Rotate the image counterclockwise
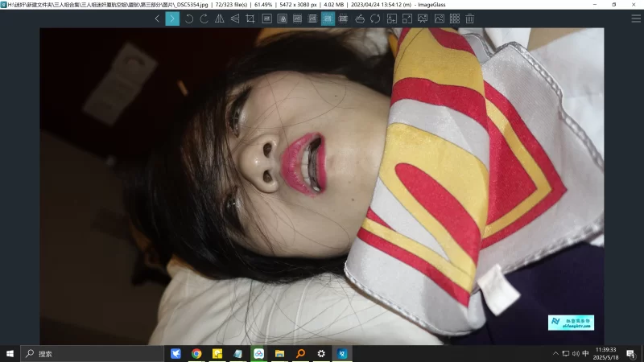Image resolution: width=644 pixels, height=362 pixels. click(189, 19)
